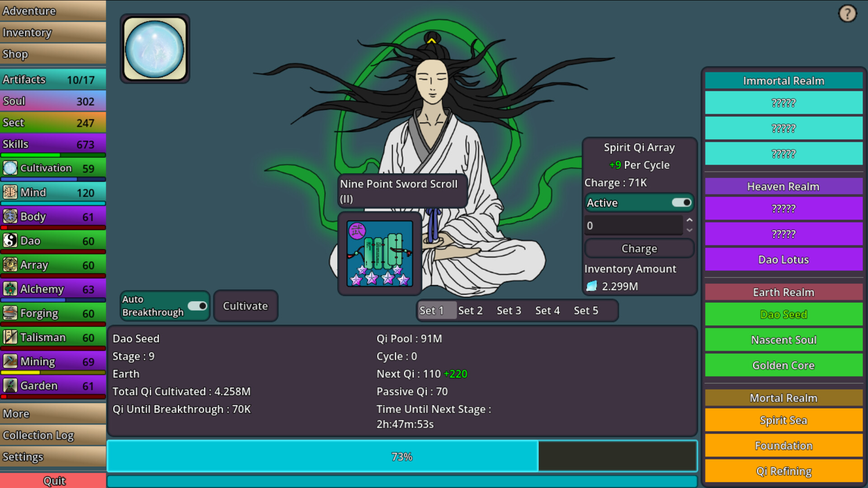Viewport: 868px width, 488px height.
Task: Select the Cultivation skill icon
Action: [9, 168]
